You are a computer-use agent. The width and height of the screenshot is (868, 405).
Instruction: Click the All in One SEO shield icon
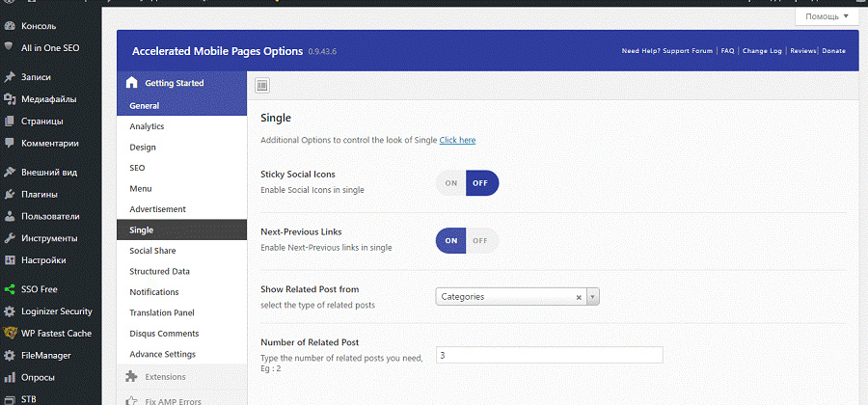10,46
